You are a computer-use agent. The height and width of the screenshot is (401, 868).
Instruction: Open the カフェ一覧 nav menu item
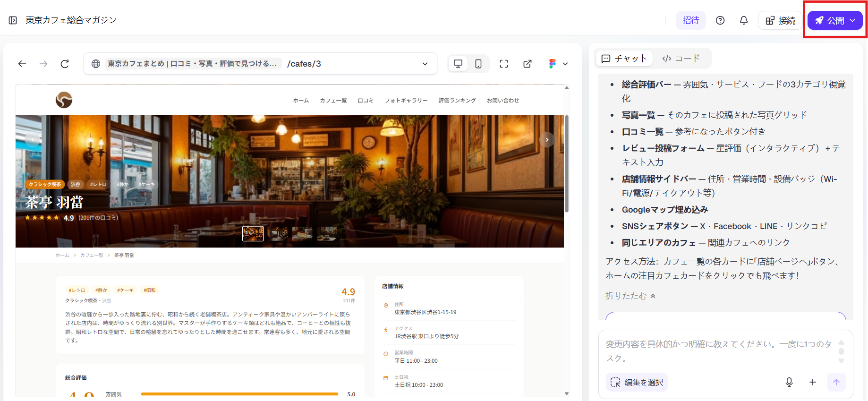(x=333, y=101)
